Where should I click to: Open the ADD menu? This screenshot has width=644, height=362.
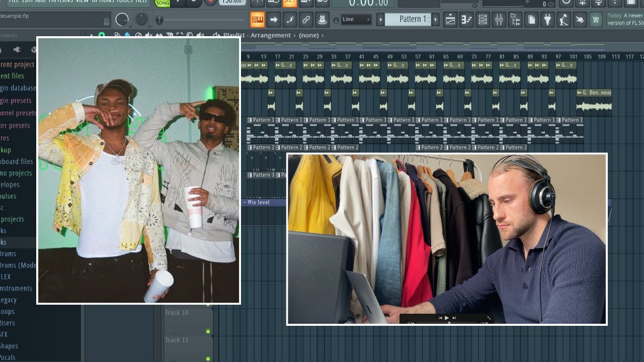coord(40,2)
